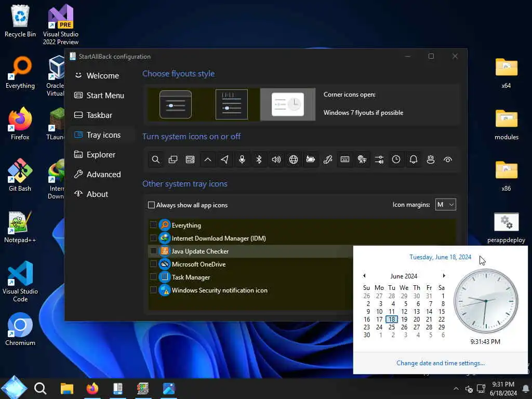The image size is (532, 399).
Task: Toggle the Touch keyboard system icon
Action: pyautogui.click(x=345, y=159)
